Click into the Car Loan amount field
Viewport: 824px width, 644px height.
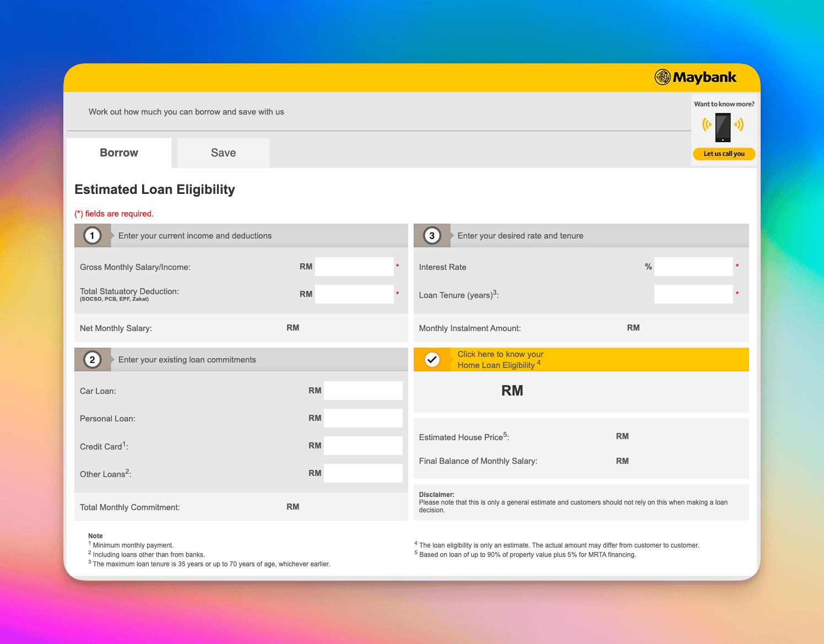point(363,391)
